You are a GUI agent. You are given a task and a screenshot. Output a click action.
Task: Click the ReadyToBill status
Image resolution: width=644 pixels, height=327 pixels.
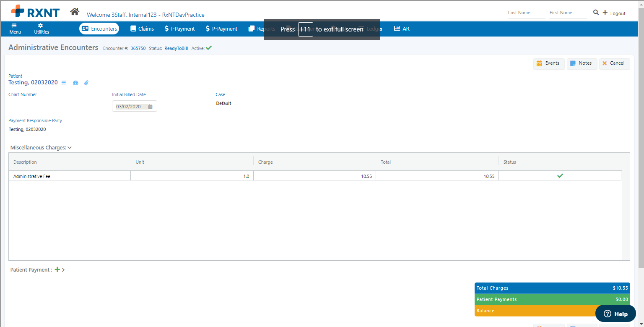point(176,48)
